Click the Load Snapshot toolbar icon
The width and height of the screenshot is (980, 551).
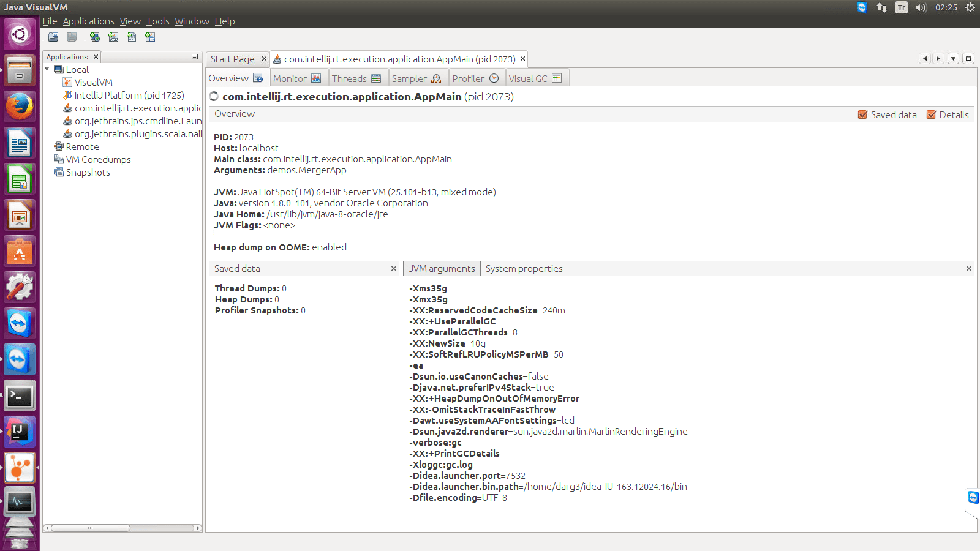click(x=53, y=37)
